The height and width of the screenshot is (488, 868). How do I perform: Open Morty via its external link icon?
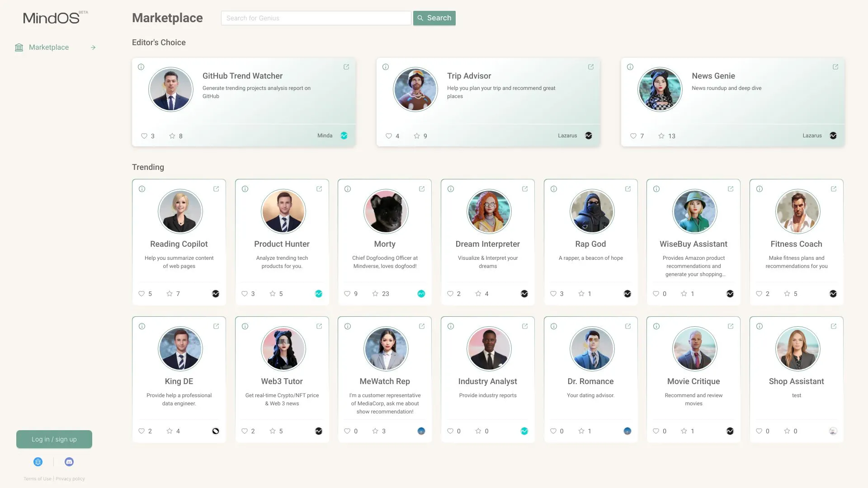422,189
